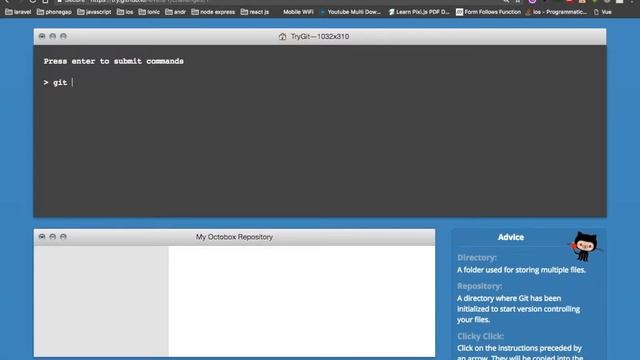Click the close button of TryGit terminal window
640x360 pixels.
(42, 36)
